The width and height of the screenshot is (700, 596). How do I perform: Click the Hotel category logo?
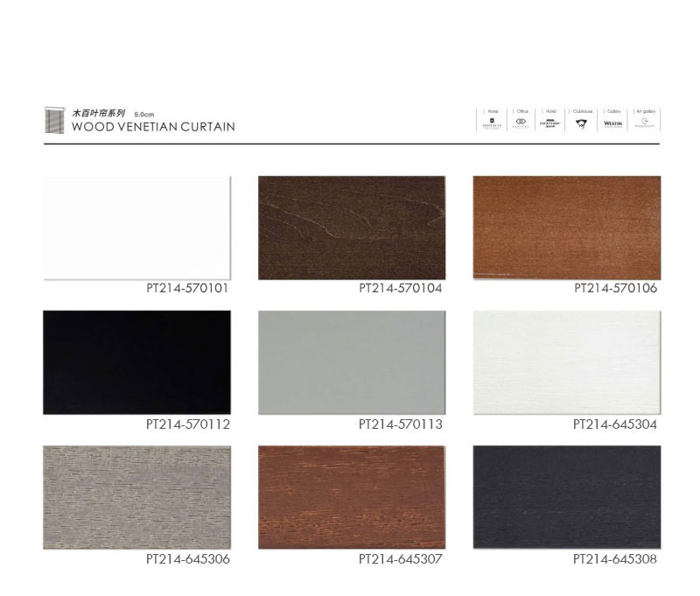[550, 123]
